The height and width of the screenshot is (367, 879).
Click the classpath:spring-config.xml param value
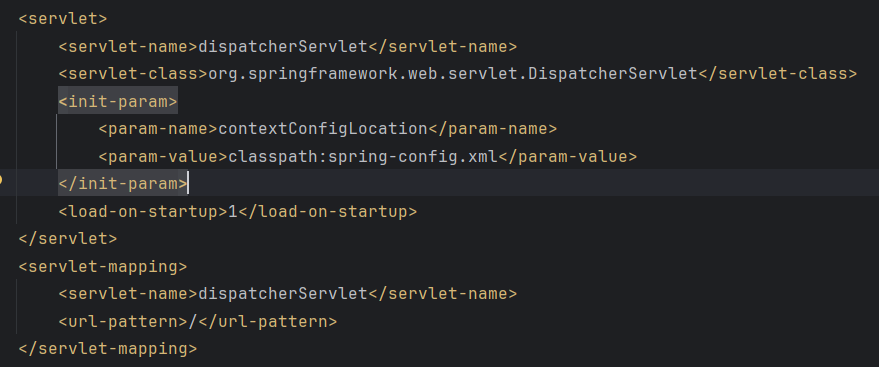363,156
